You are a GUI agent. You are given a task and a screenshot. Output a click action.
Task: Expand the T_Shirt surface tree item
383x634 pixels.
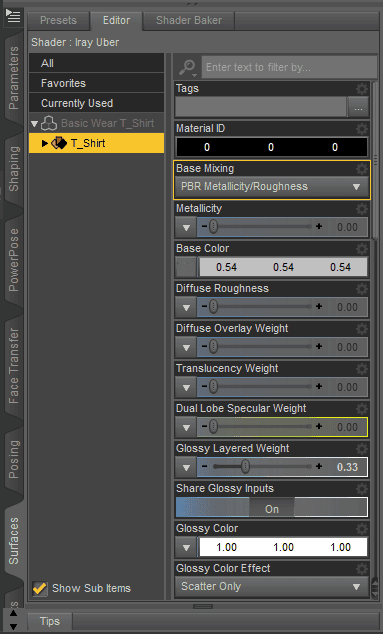[x=45, y=143]
